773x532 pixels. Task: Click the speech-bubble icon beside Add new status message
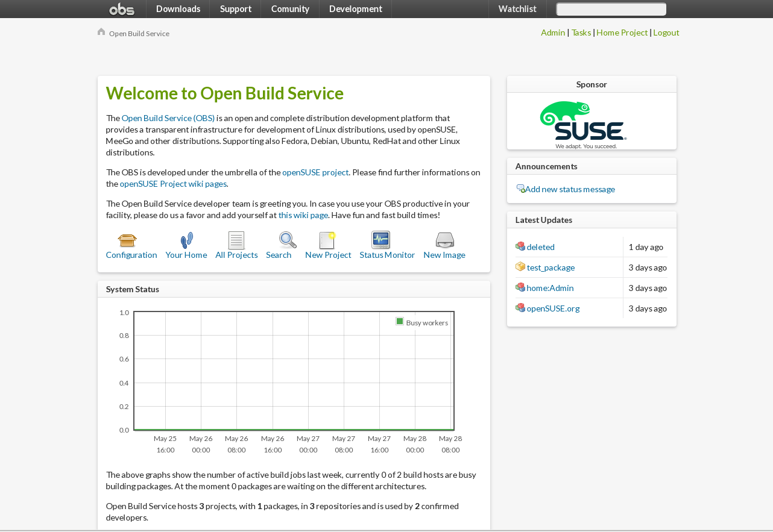pos(520,188)
